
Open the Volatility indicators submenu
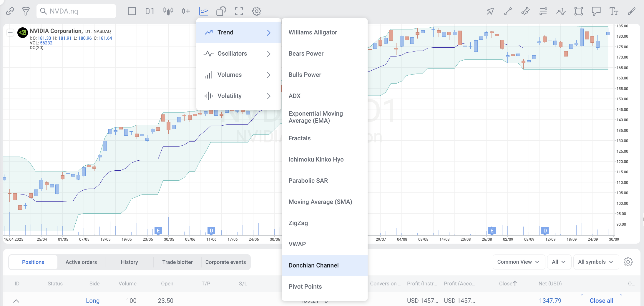point(239,96)
